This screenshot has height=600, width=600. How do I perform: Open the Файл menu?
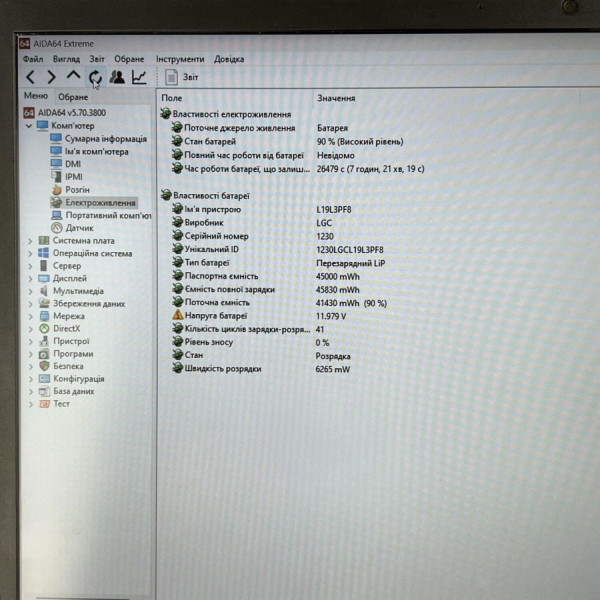pos(33,59)
